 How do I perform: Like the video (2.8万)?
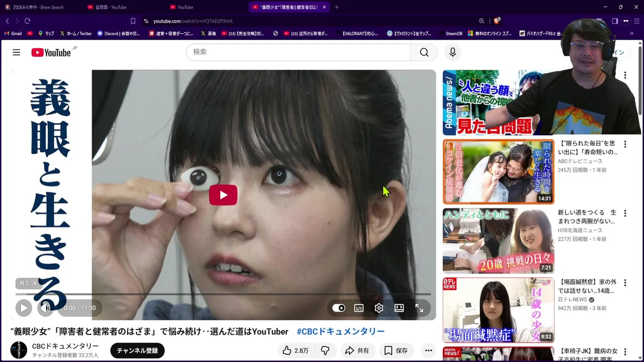pos(295,350)
